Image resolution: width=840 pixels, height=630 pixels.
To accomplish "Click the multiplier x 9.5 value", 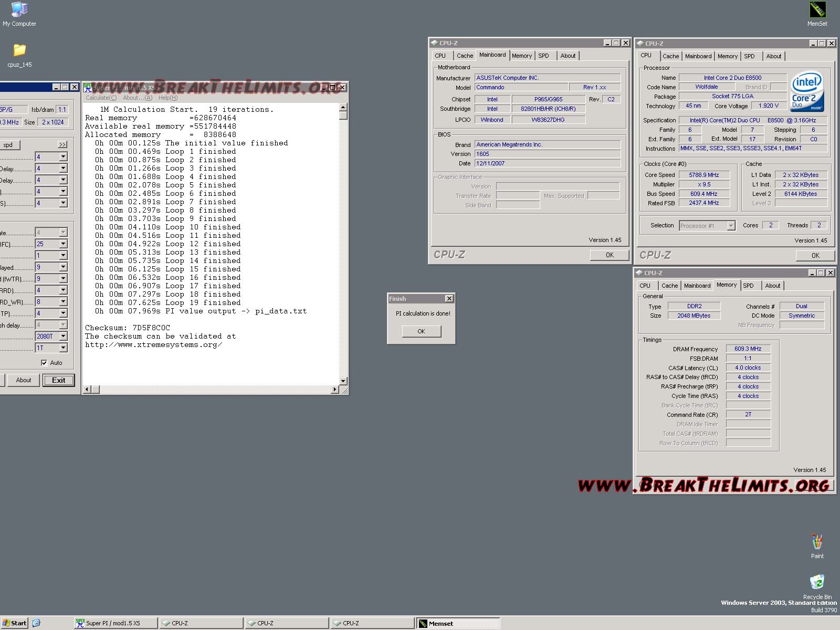I will (704, 184).
